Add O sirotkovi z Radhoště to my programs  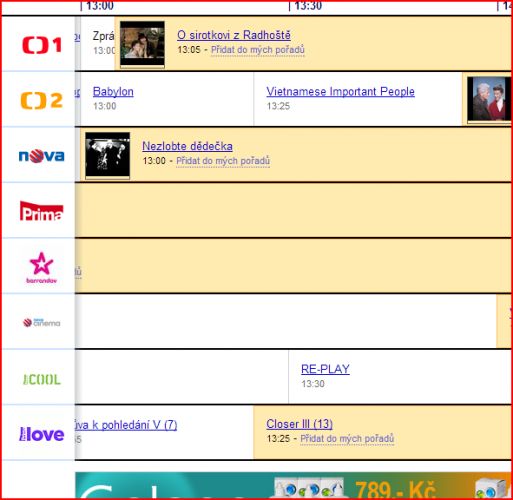258,50
